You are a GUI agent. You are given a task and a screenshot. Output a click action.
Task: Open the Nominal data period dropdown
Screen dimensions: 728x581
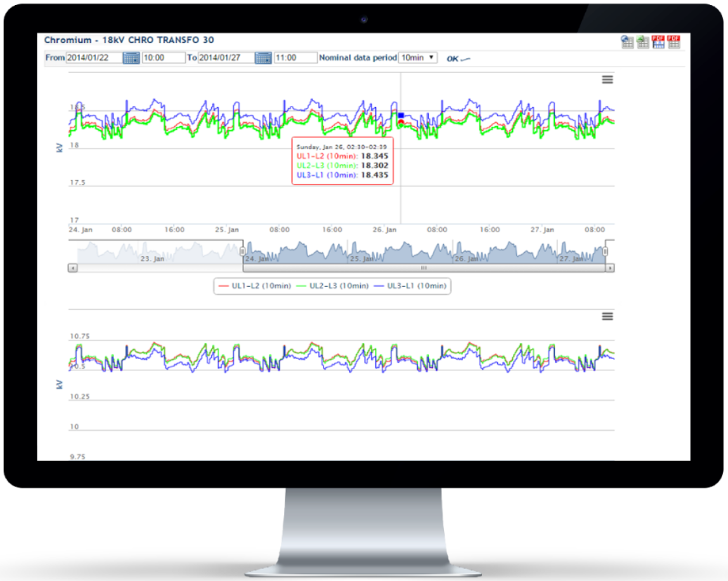[417, 58]
